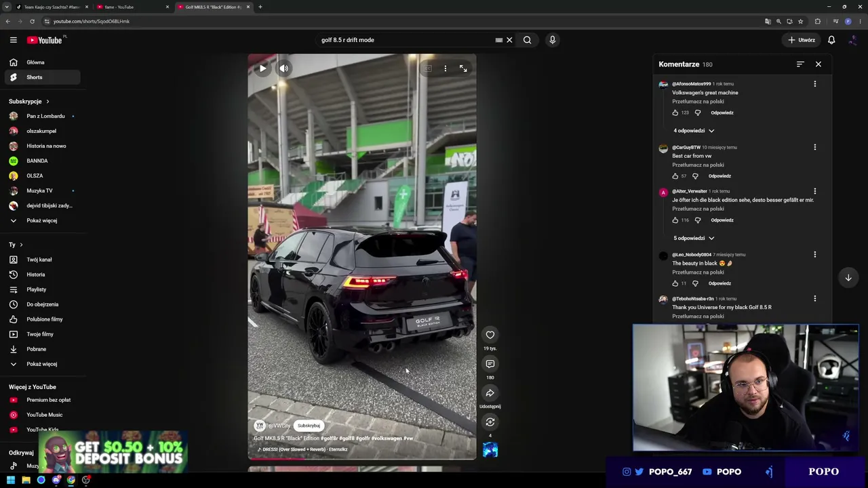The width and height of the screenshot is (868, 488).
Task: Open the YouTube hamburger guide menu
Action: [x=13, y=40]
